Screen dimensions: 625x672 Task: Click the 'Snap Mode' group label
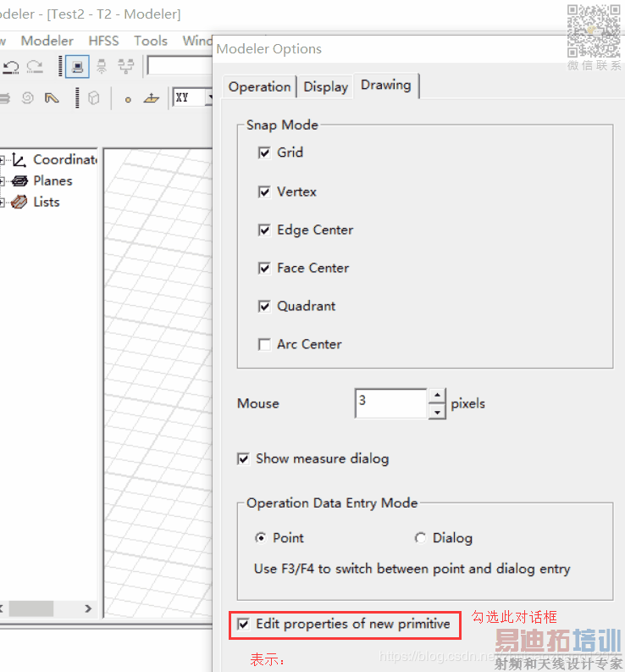[282, 125]
